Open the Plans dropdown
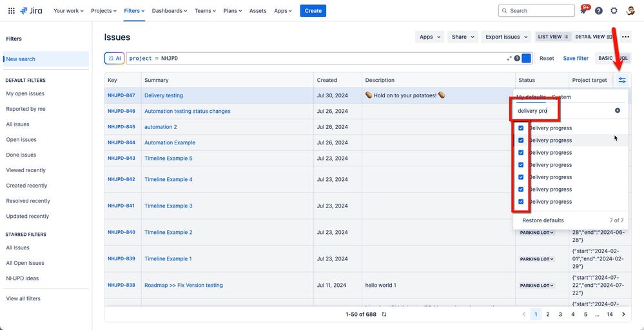The image size is (644, 330). tap(233, 11)
